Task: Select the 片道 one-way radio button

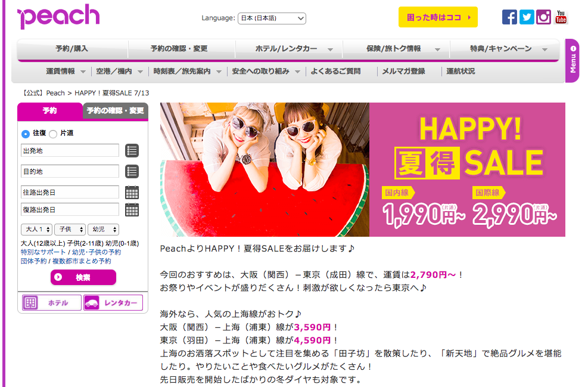Action: (53, 134)
